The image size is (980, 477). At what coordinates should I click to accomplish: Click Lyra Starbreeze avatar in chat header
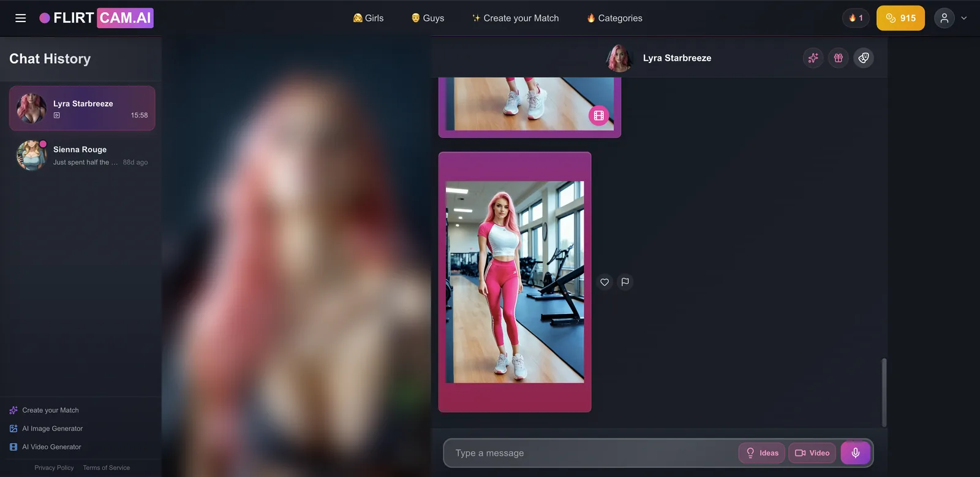point(619,58)
